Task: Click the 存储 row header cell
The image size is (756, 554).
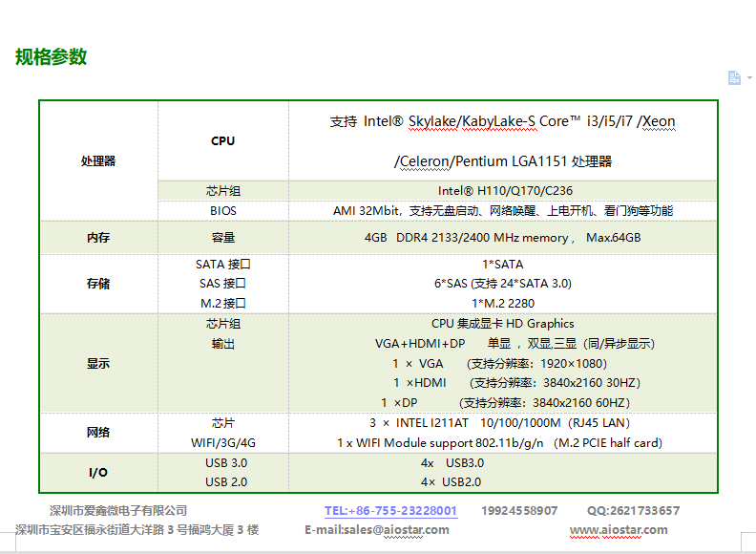Action: tap(98, 284)
